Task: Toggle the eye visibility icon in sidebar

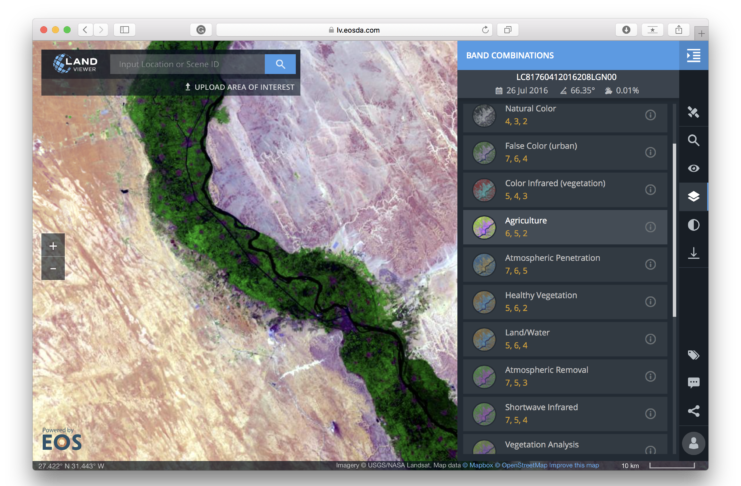Action: click(x=693, y=169)
